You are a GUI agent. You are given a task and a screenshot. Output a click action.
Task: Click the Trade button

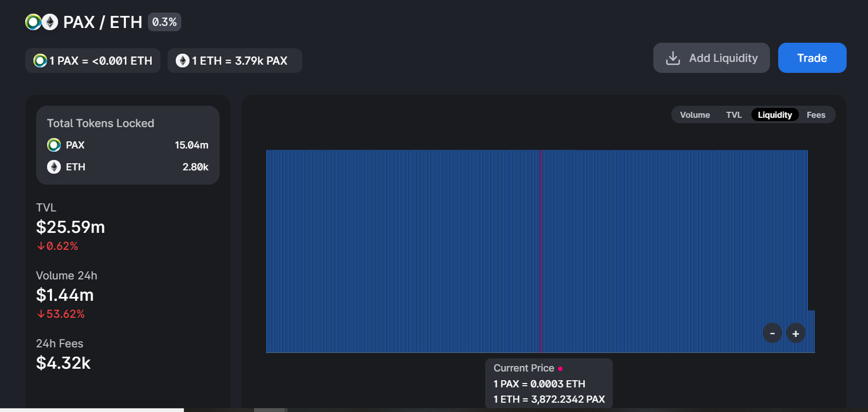pos(812,58)
